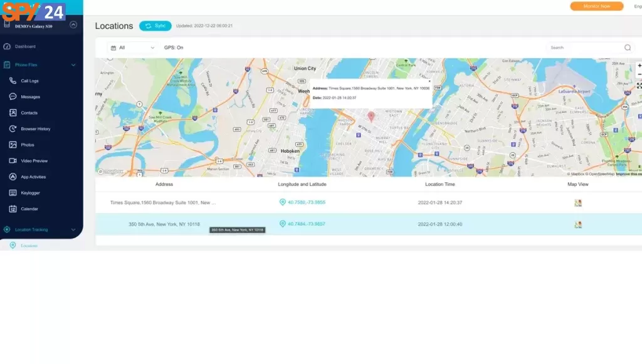The width and height of the screenshot is (642, 364).
Task: Click the pin icon beside 40.7580,-73.9855
Action: click(283, 202)
